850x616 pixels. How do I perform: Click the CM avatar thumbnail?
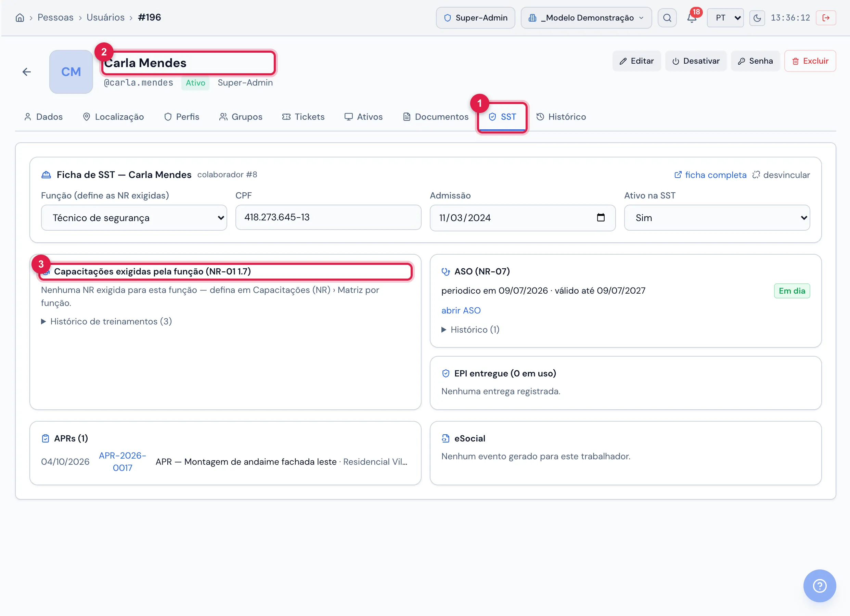pyautogui.click(x=71, y=72)
